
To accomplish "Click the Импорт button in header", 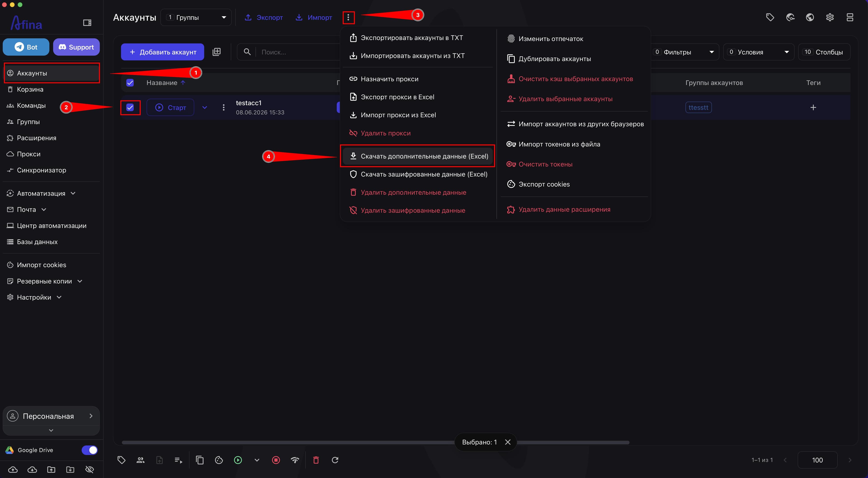I will click(314, 18).
